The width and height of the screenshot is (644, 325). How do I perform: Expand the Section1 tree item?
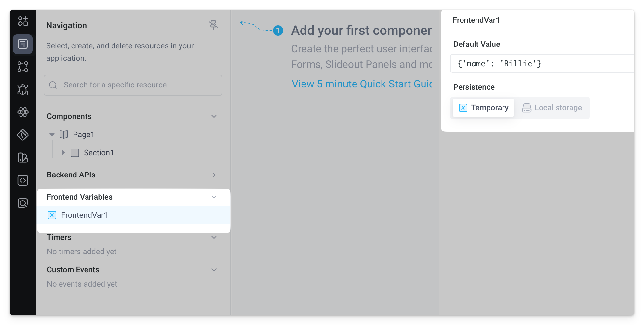pos(63,152)
